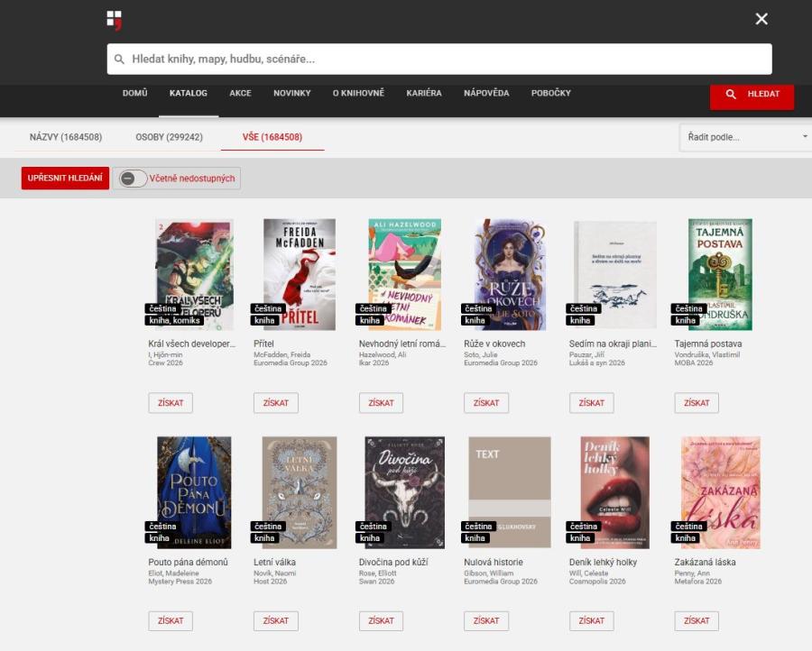Toggle 'Včetně nedostupných' switch
Screen dimensions: 812x651
coord(134,179)
